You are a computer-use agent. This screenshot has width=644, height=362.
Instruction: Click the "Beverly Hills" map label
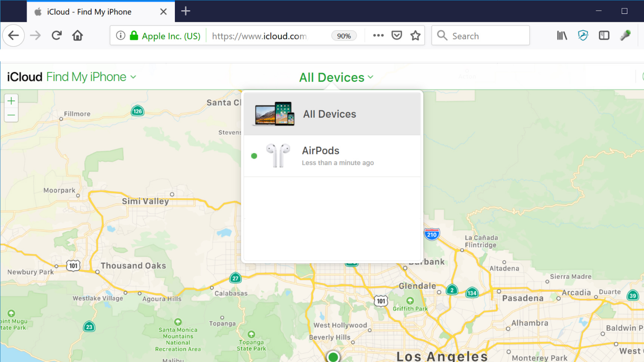point(330,337)
